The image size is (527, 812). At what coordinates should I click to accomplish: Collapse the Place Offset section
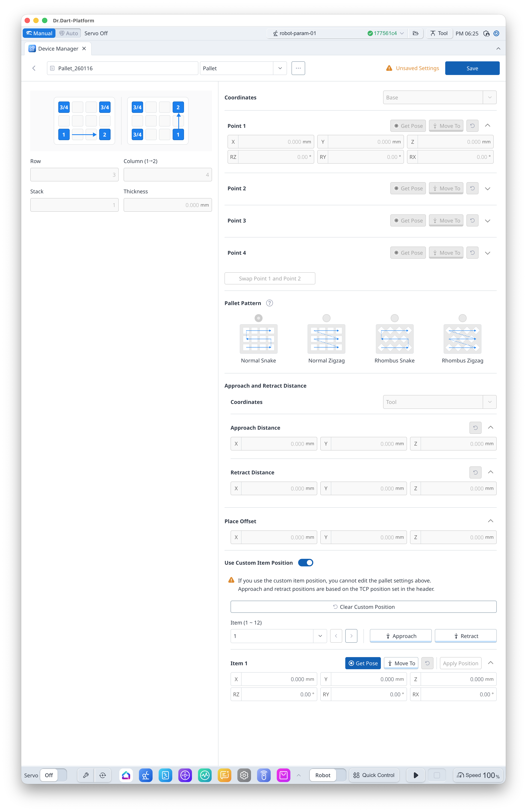[x=490, y=521]
